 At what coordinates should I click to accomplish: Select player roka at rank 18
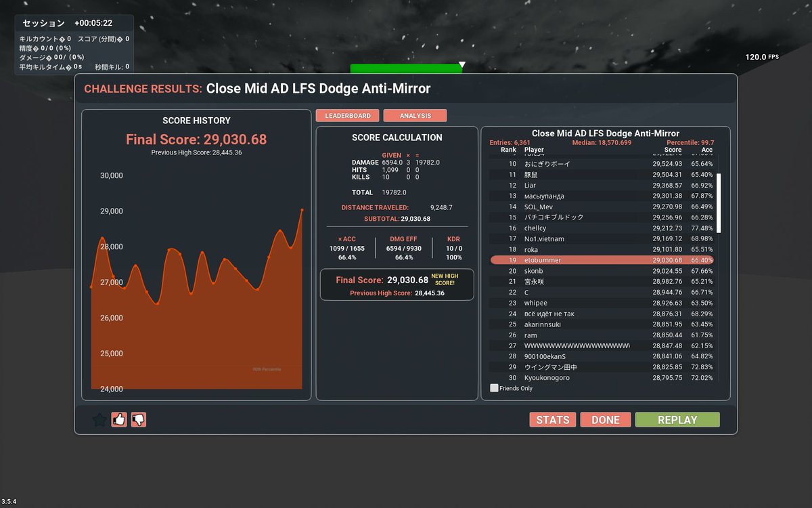(602, 249)
